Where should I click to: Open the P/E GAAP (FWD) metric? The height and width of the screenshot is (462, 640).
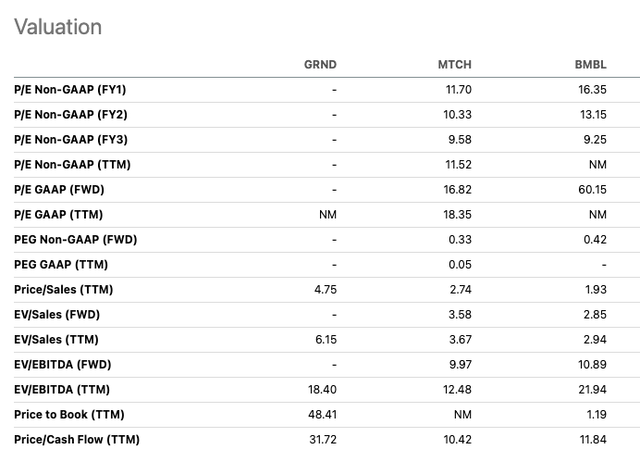59,189
